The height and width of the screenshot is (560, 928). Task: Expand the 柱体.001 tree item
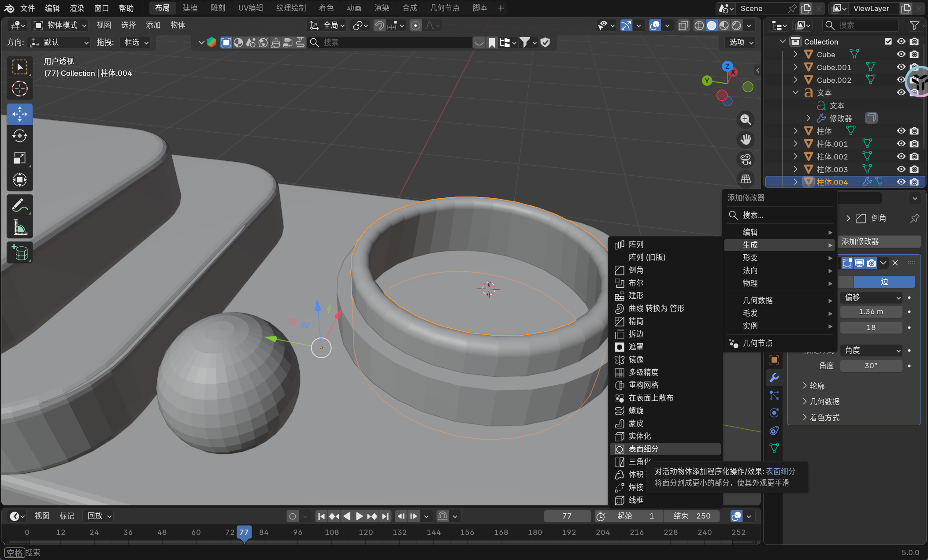(795, 144)
